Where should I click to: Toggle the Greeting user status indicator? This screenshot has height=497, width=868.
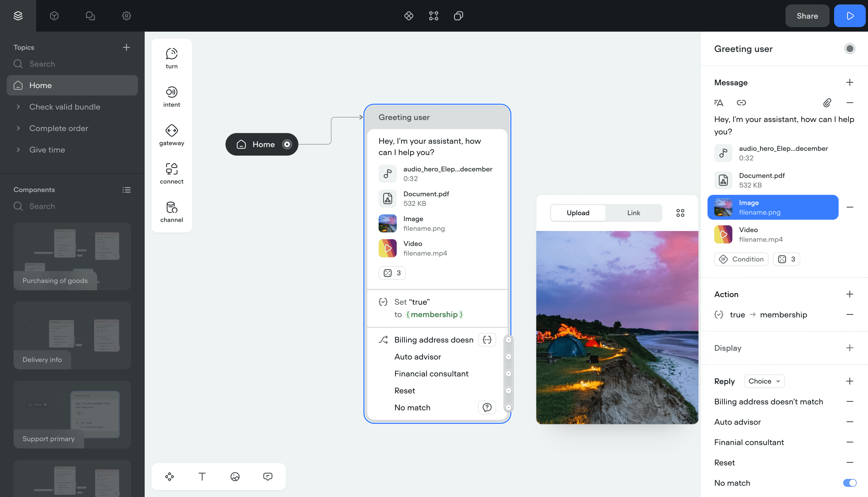point(850,49)
